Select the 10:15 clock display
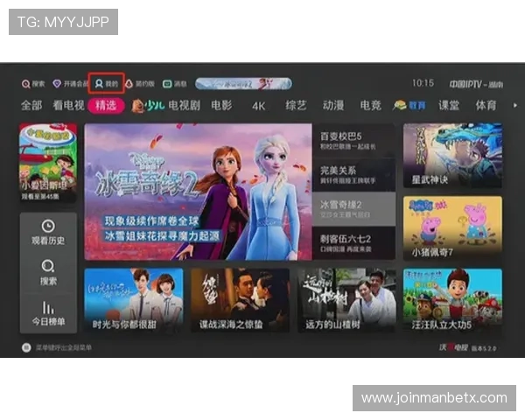The width and height of the screenshot is (525, 420). 423,83
